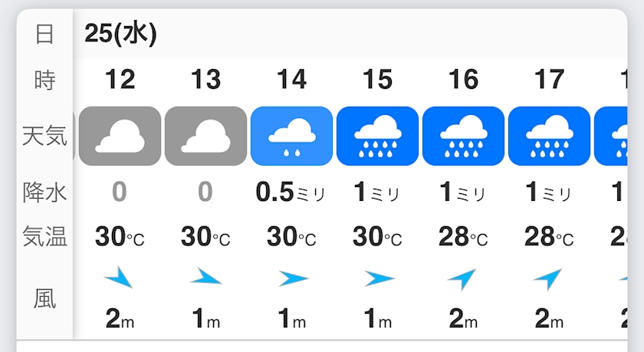
Task: Select the rain icon at 15 o'clock
Action: coord(377,137)
